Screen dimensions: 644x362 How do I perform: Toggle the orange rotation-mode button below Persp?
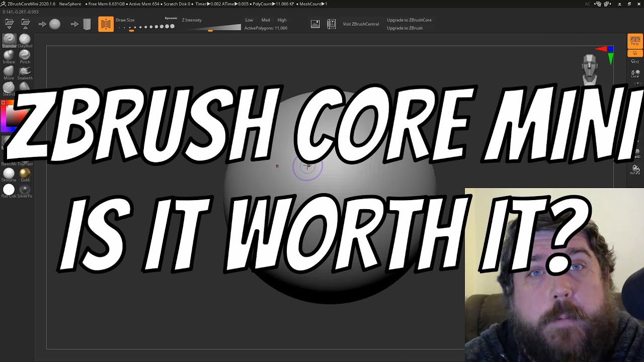coord(635,53)
